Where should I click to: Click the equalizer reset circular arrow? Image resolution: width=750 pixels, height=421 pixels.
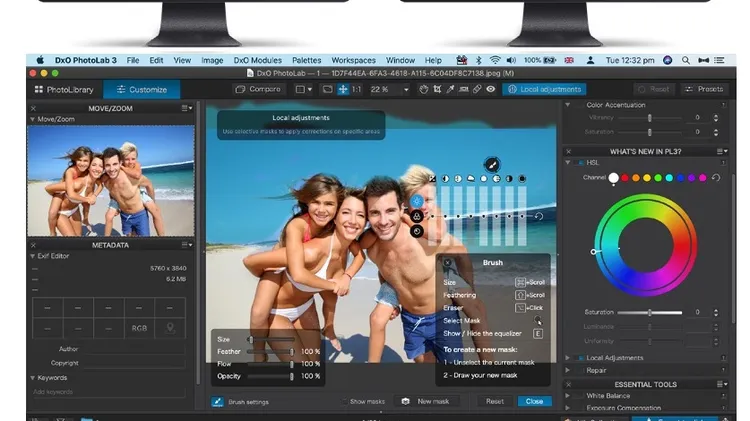point(539,216)
